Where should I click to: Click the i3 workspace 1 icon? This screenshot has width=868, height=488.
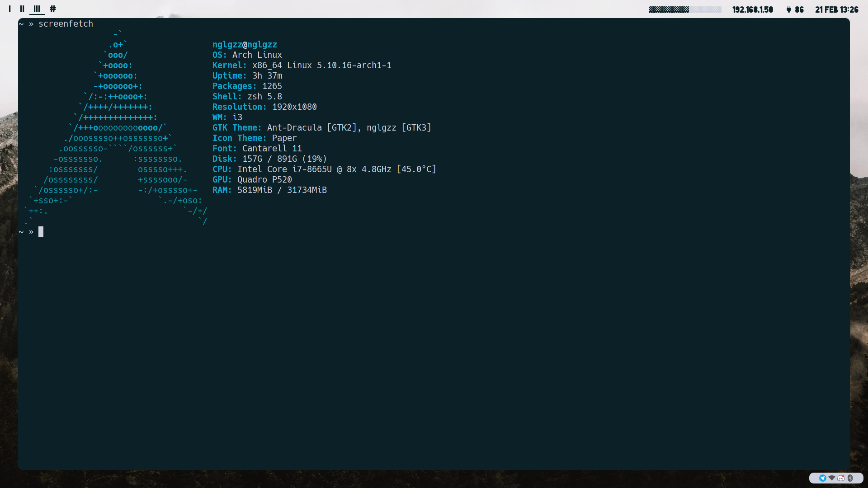[x=9, y=8]
